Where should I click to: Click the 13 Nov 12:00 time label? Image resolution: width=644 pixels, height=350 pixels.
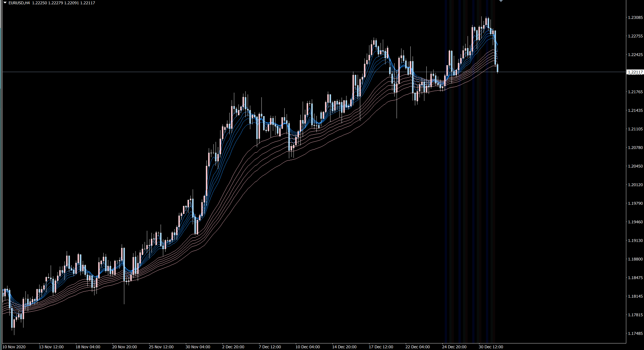[x=51, y=347]
